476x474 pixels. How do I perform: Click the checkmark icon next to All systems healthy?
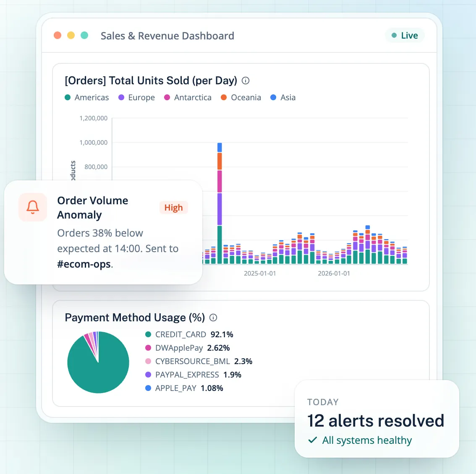click(x=312, y=440)
